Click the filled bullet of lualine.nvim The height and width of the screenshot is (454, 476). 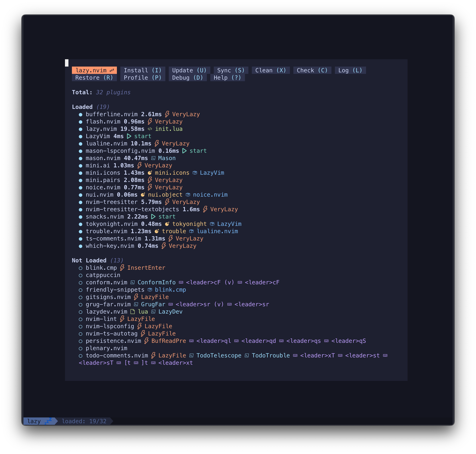pyautogui.click(x=81, y=144)
